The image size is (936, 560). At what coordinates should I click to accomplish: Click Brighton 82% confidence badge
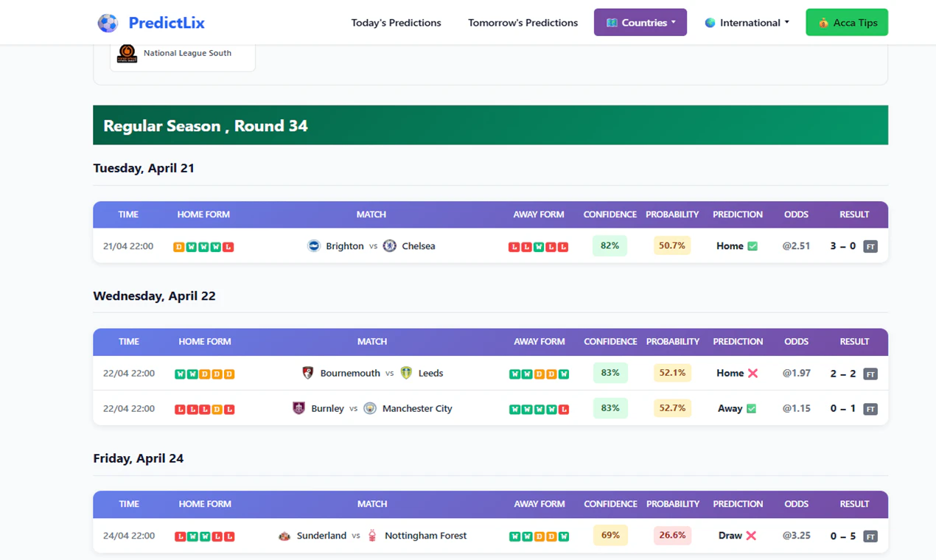tap(610, 245)
